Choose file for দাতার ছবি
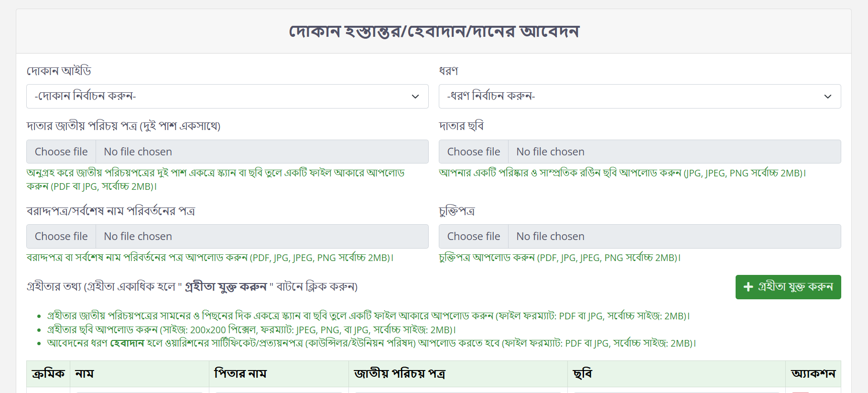This screenshot has width=868, height=393. coord(474,152)
